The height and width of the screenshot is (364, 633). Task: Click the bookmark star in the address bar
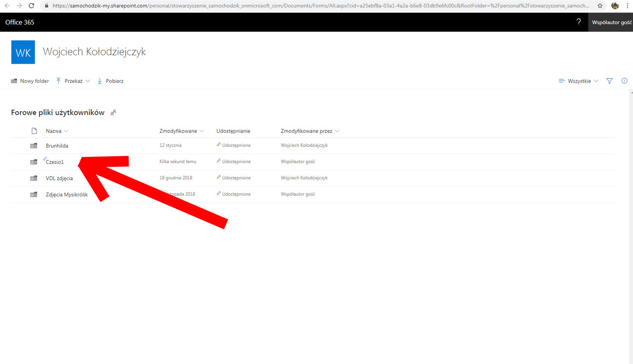[x=599, y=6]
